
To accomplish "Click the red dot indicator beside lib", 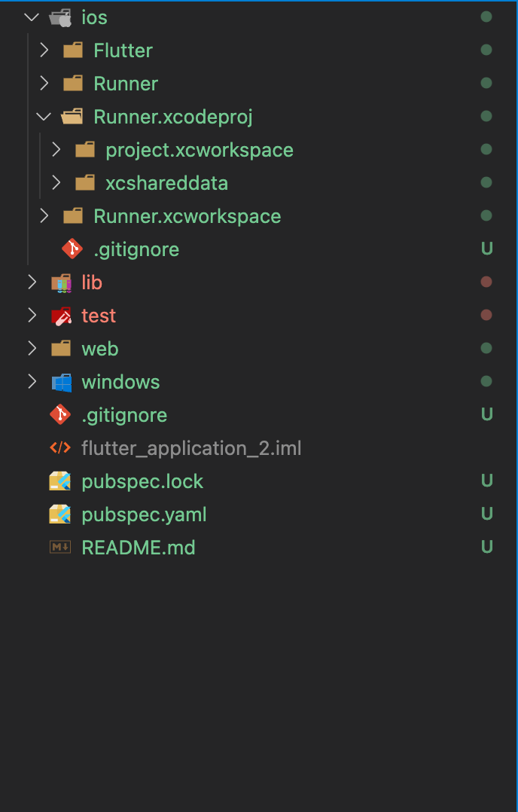I will click(x=486, y=282).
